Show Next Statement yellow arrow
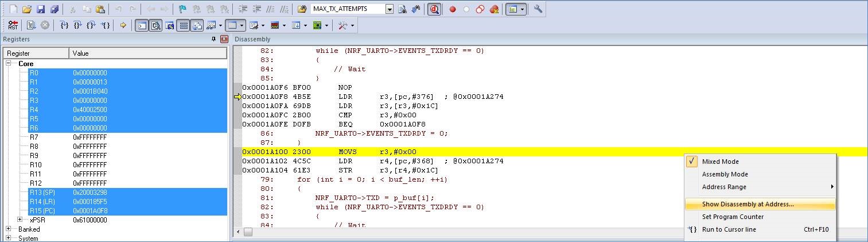868x242 pixels. 123,25
